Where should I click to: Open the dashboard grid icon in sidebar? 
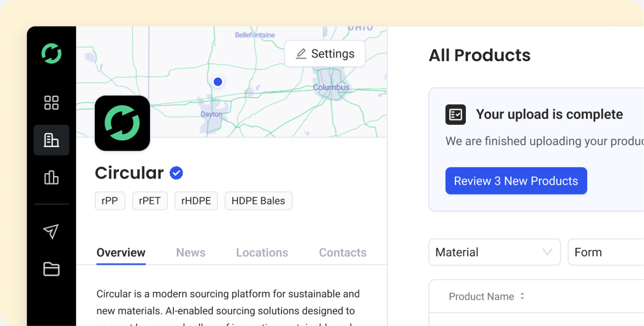click(51, 103)
